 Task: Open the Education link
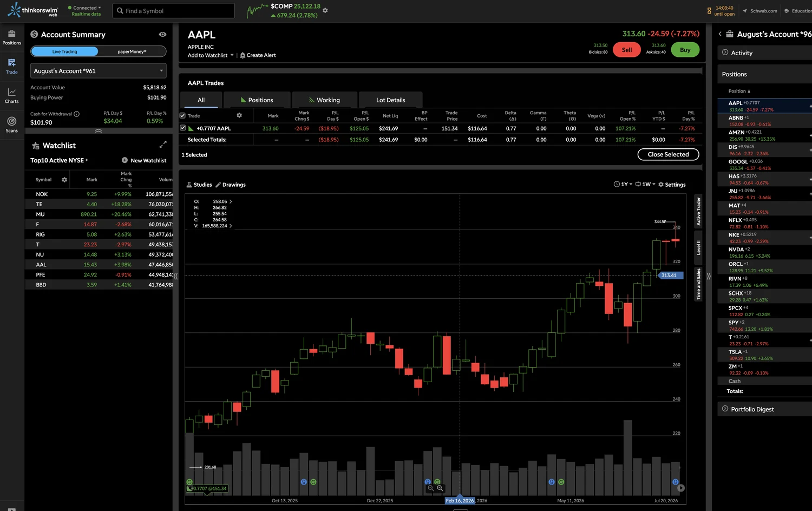coord(798,11)
